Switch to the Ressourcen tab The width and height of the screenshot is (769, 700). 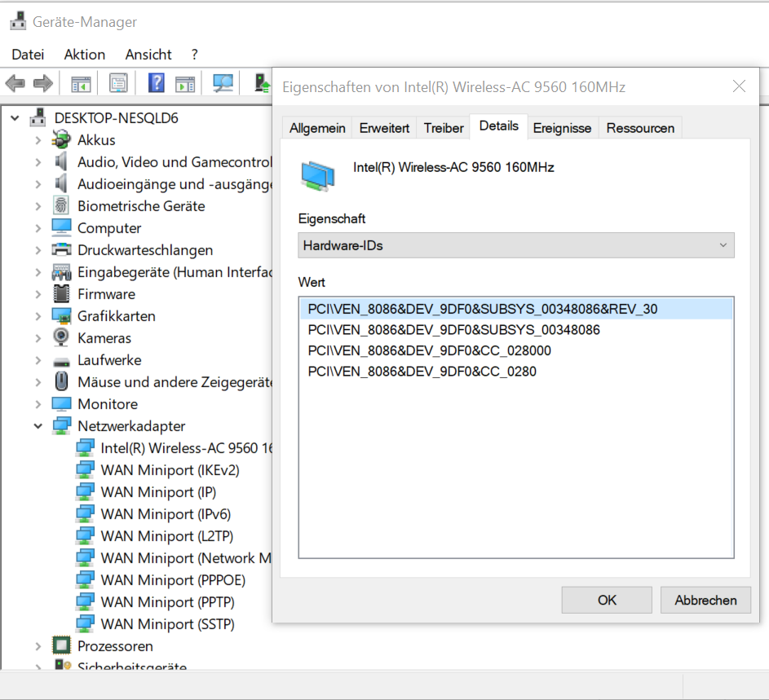coord(640,128)
